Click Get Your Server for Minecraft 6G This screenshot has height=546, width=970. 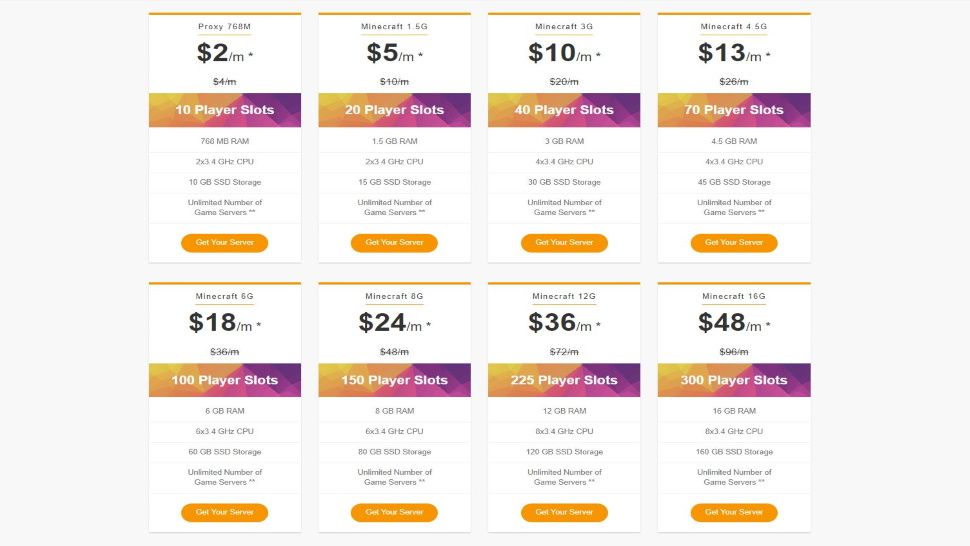pyautogui.click(x=224, y=512)
